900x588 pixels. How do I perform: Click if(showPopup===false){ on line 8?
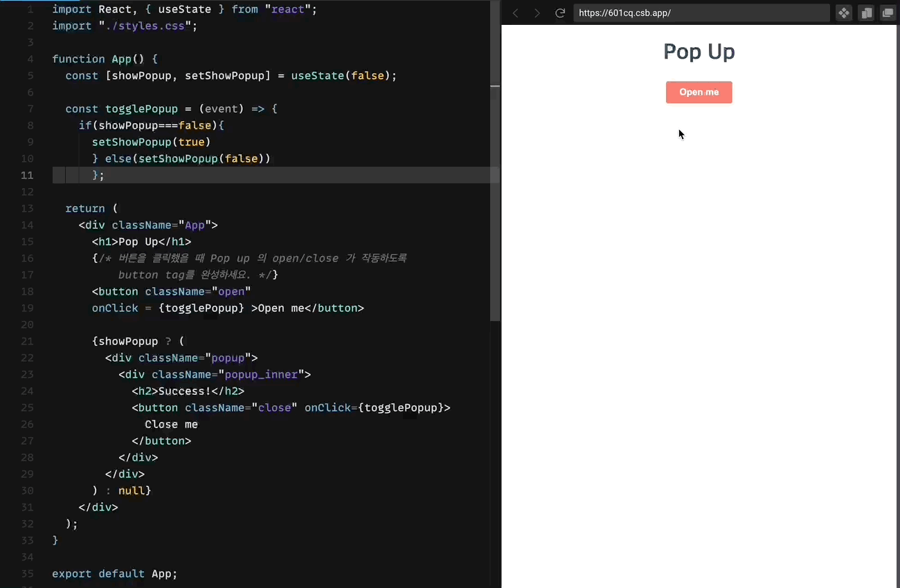tap(151, 125)
